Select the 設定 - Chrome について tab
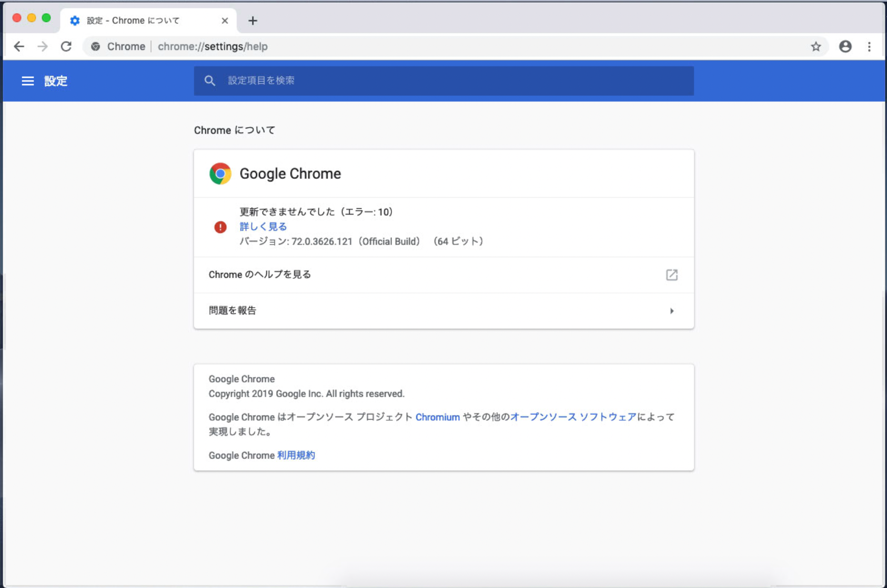Image resolution: width=887 pixels, height=588 pixels. click(x=148, y=21)
